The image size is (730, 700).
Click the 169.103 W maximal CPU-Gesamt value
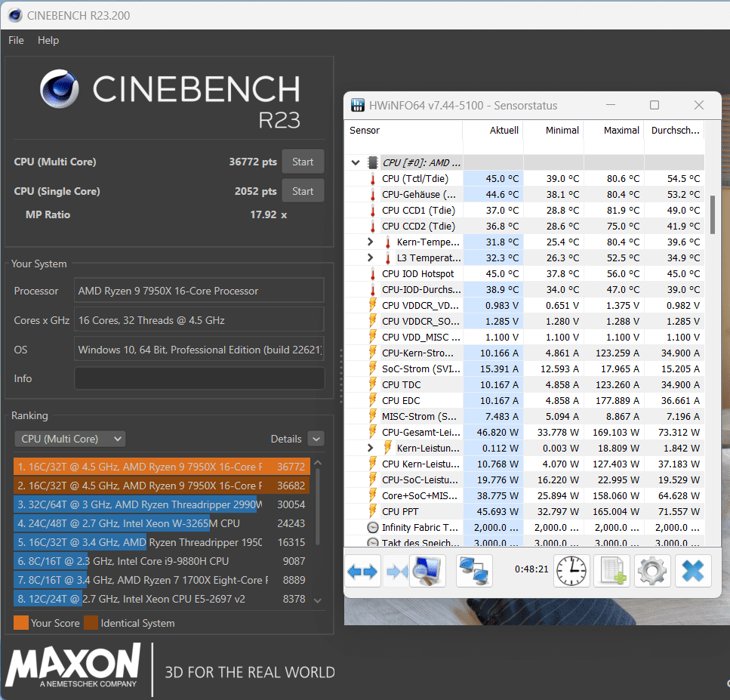(x=616, y=432)
